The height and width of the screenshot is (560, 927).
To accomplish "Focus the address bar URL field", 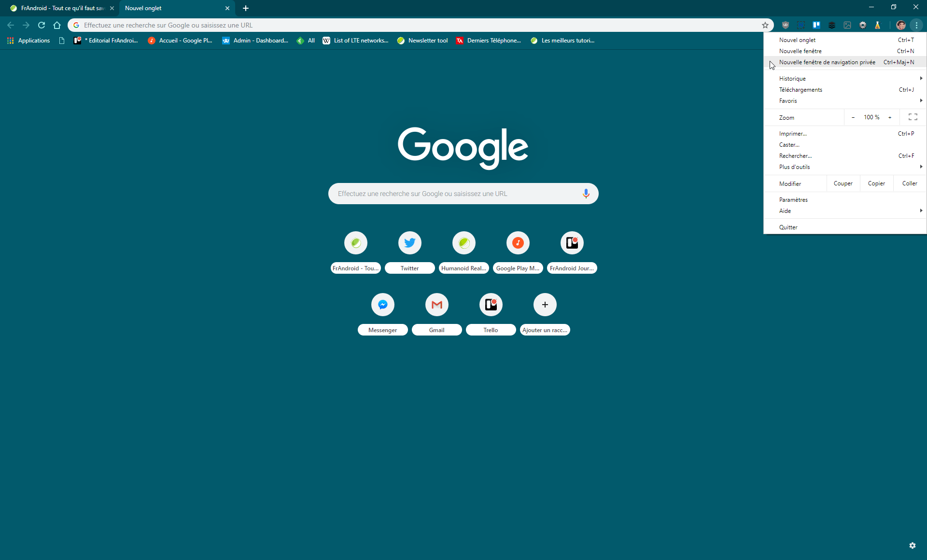I will tap(420, 25).
